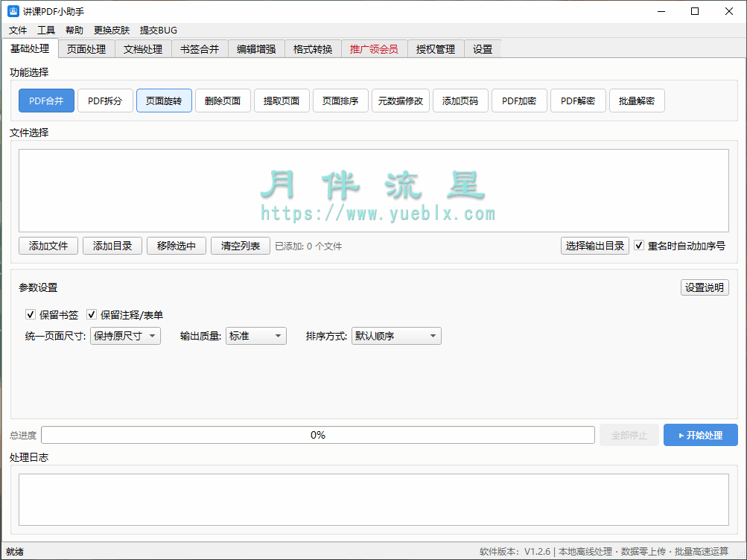Select the 删除页面 function
This screenshot has height=560, width=747.
(223, 101)
